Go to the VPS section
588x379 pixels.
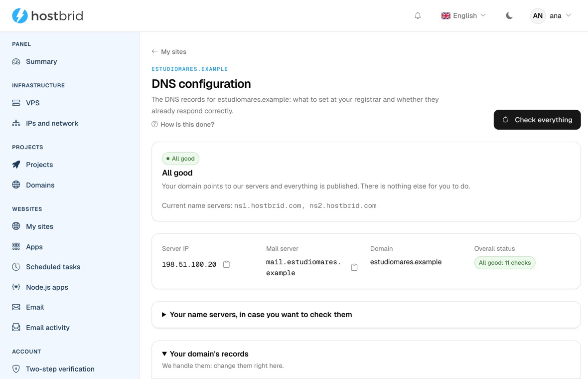32,103
